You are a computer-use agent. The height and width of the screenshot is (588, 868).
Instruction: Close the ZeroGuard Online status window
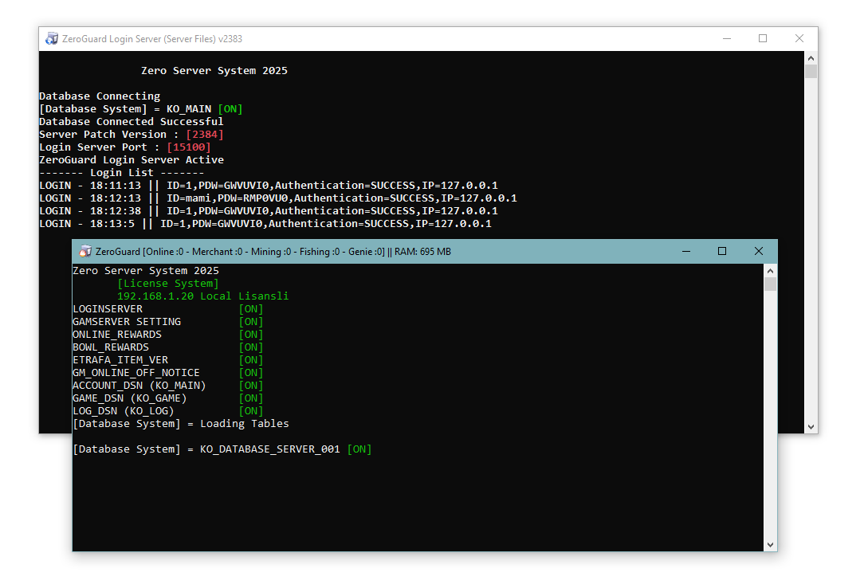coord(759,251)
